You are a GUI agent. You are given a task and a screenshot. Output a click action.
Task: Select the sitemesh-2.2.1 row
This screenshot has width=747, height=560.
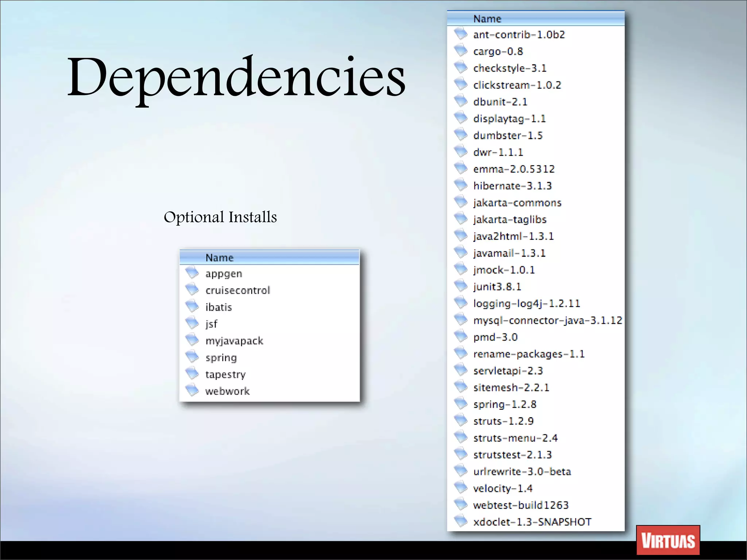[x=511, y=387]
